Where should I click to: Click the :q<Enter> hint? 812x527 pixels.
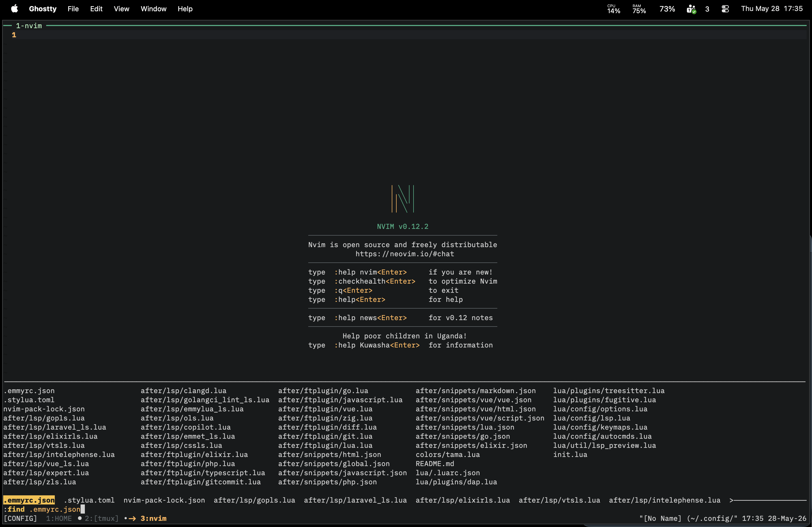coord(353,290)
